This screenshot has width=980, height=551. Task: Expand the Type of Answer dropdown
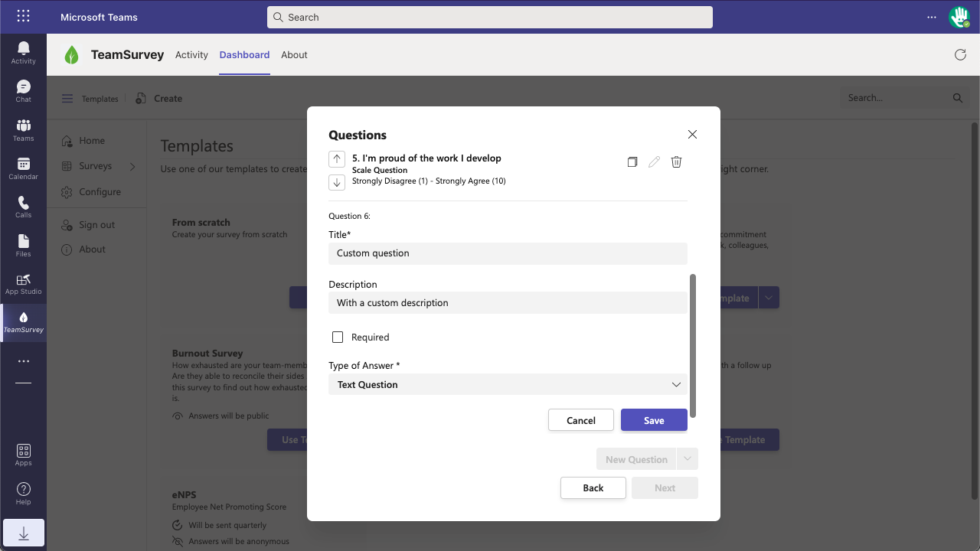[x=676, y=385]
